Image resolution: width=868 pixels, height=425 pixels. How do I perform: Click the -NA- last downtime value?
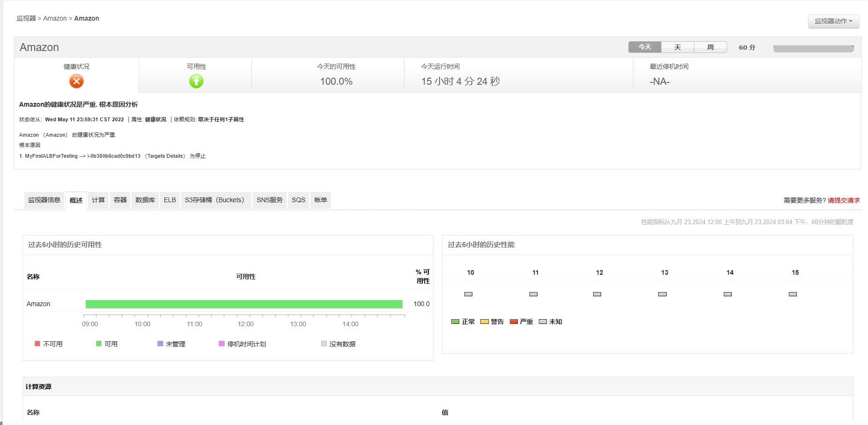(660, 81)
